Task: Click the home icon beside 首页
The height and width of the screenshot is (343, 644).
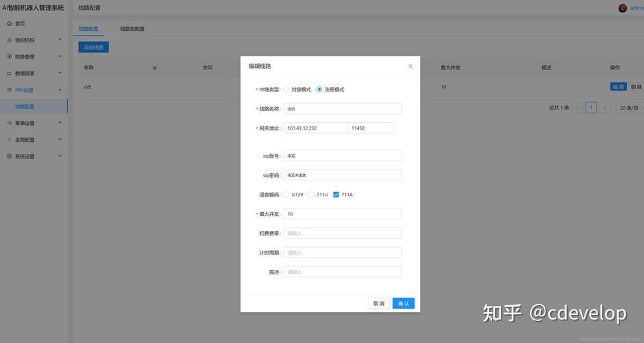Action: point(9,23)
